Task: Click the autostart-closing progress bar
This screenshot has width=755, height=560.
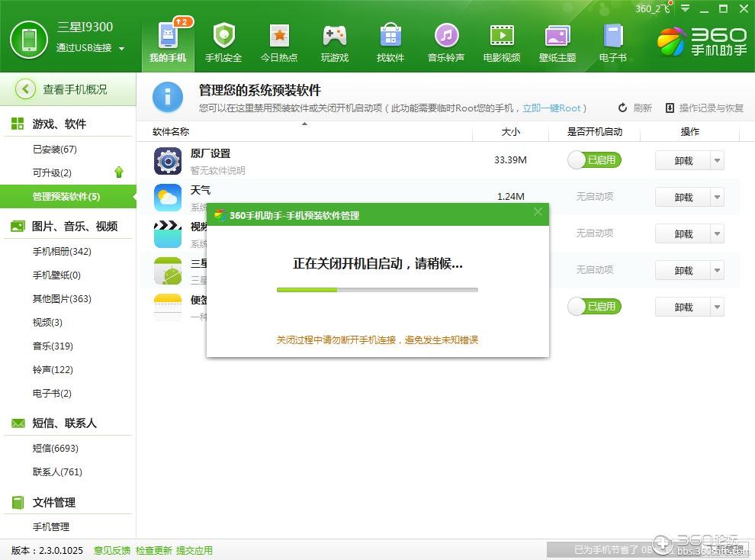Action: coord(377,290)
